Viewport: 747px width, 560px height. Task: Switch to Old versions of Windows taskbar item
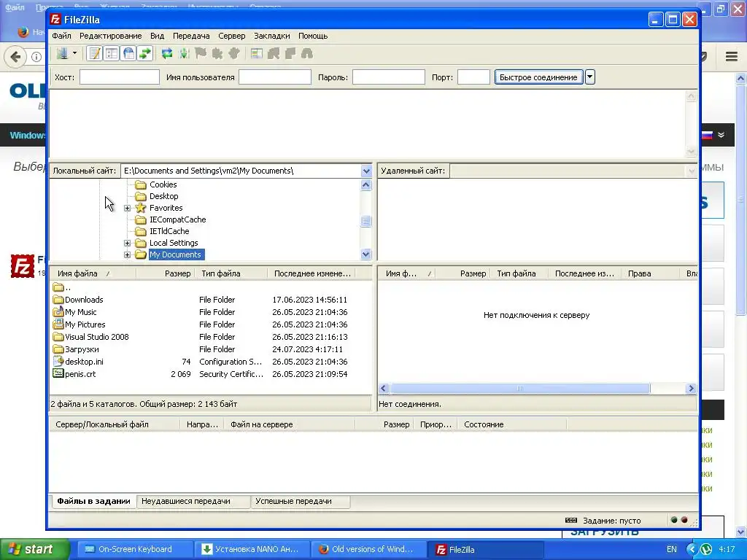coord(367,550)
